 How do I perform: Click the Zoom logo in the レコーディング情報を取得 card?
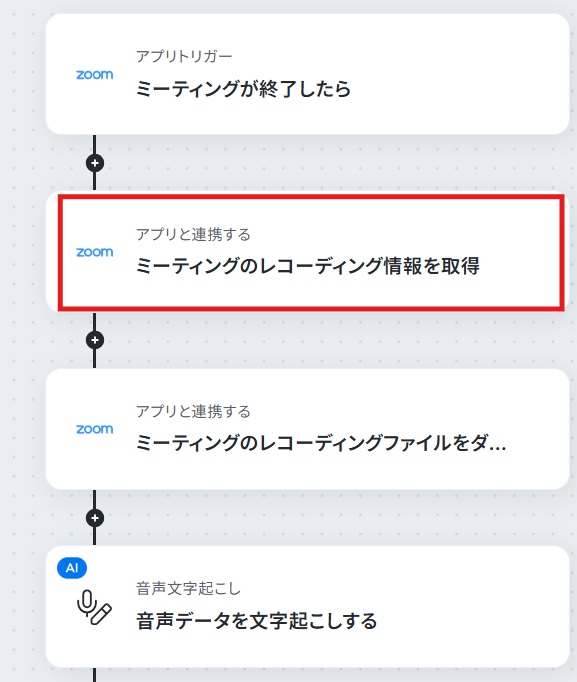95,252
